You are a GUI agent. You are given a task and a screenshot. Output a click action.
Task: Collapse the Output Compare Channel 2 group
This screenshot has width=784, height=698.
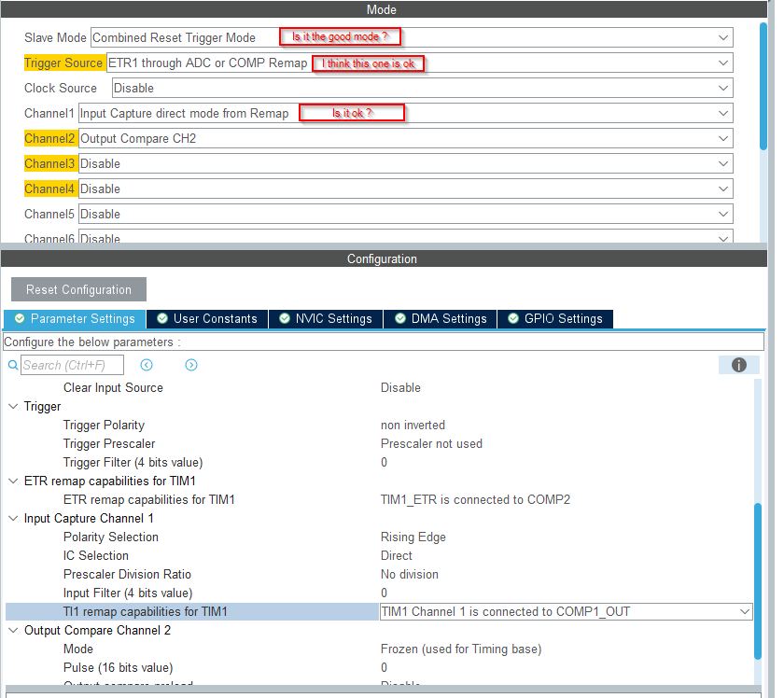13,631
